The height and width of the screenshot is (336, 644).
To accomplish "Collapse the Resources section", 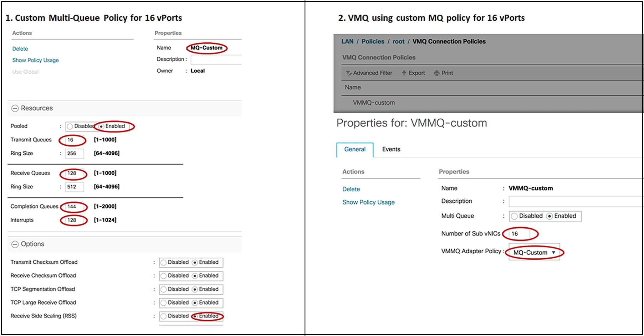I will 15,108.
